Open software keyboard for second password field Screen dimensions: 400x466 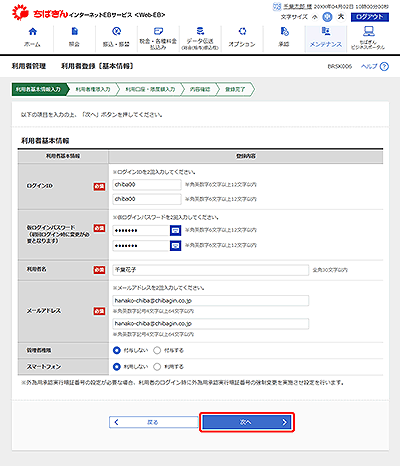pyautogui.click(x=175, y=246)
